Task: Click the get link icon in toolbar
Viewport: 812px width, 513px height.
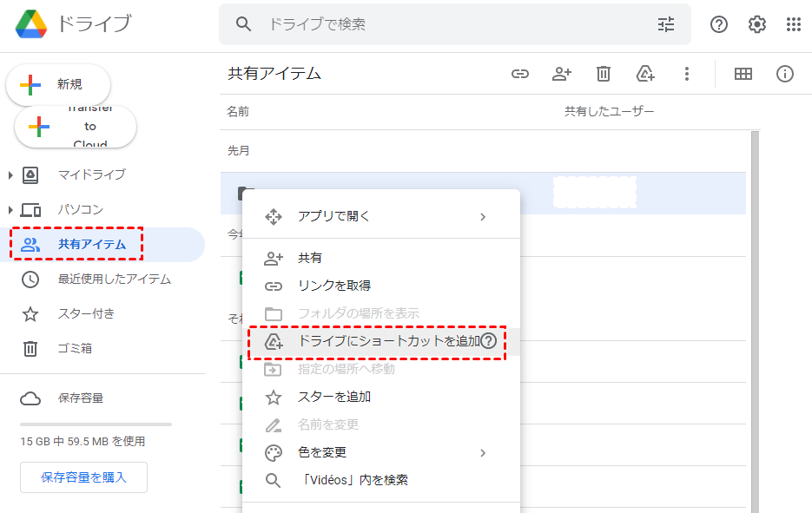Action: [x=520, y=74]
